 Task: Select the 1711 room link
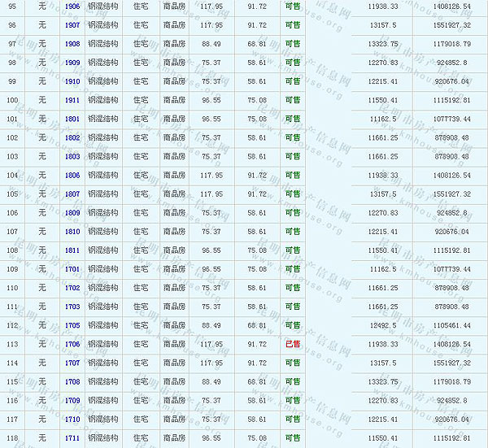tap(72, 438)
